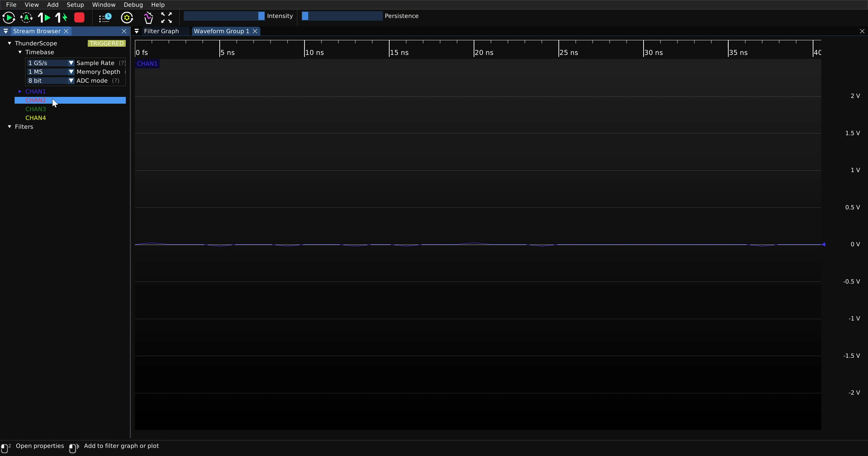Collapse the Filters tree node
The width and height of the screenshot is (868, 456).
(9, 127)
